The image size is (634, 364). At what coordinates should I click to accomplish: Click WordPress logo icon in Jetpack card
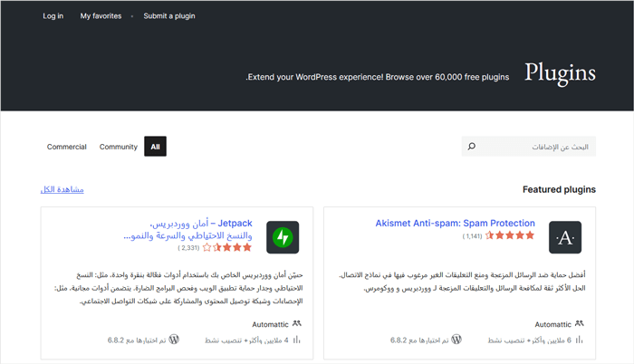[x=174, y=340]
